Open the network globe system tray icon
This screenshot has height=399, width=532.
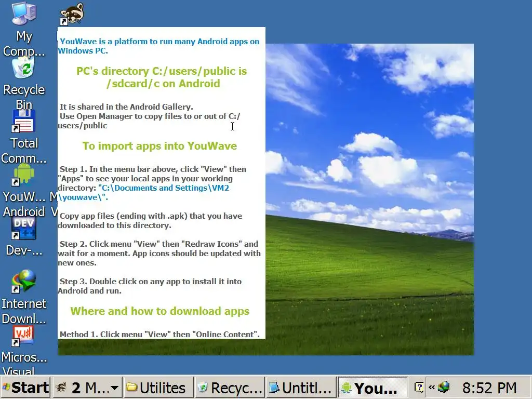pos(444,387)
